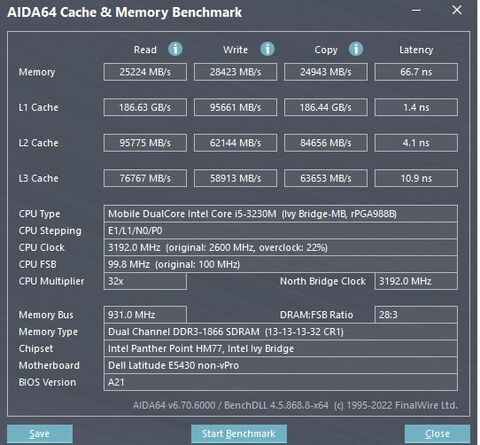
Task: Select L2 Cache latency 4.1 ns
Action: pos(416,143)
